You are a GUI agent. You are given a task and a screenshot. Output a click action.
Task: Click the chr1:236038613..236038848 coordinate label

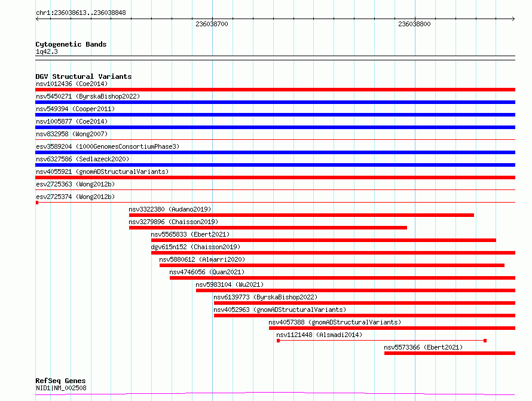[x=81, y=13]
